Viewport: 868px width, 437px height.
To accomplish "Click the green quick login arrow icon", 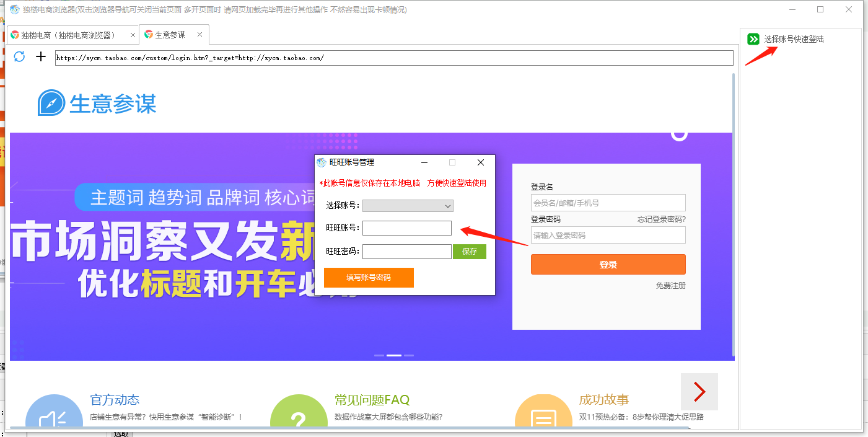I will point(753,39).
